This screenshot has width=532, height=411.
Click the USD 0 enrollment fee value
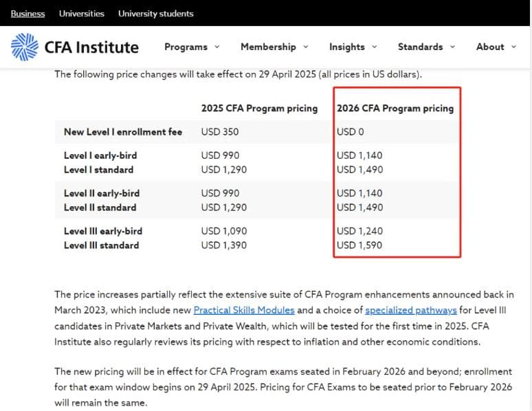[350, 132]
